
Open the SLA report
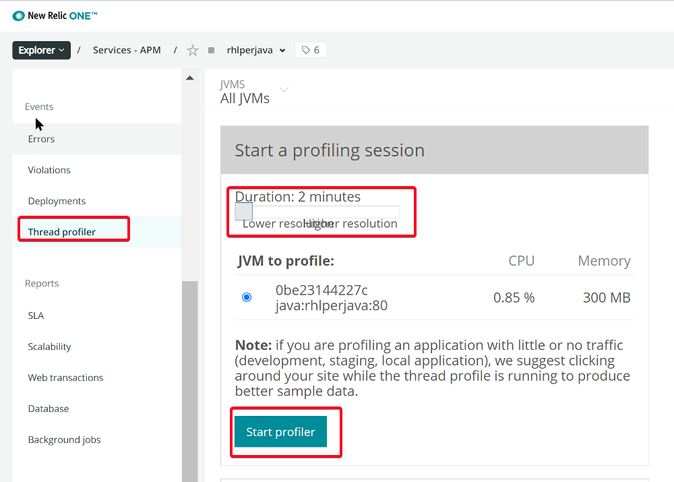point(36,316)
